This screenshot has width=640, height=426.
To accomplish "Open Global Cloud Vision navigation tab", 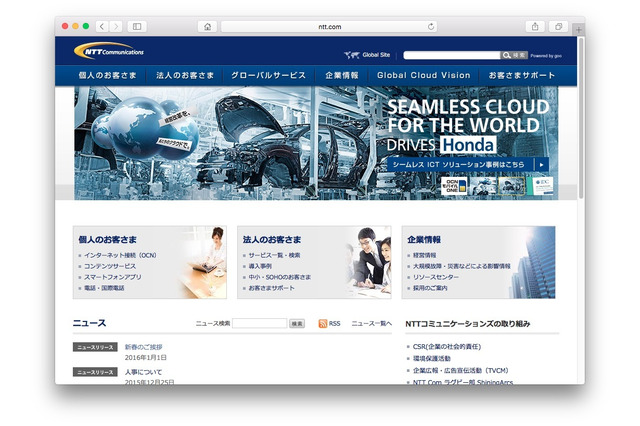I will coord(423,75).
